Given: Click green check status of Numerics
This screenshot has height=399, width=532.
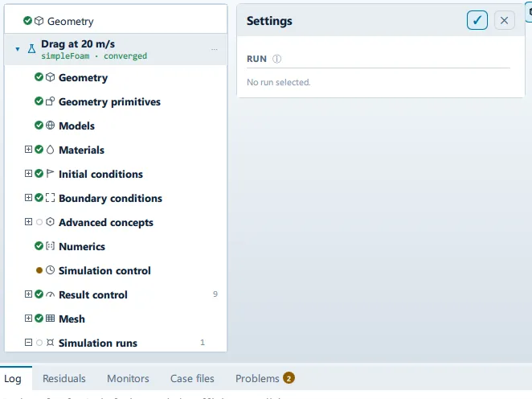Looking at the screenshot, I should pos(39,246).
